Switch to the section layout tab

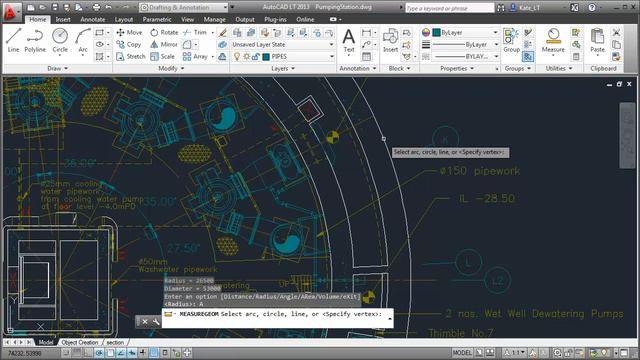[115, 342]
